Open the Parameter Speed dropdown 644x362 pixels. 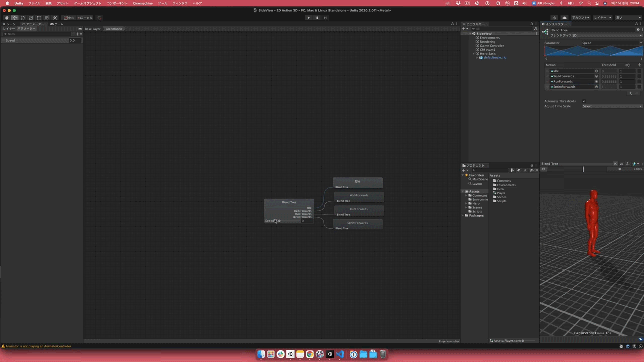pos(612,43)
